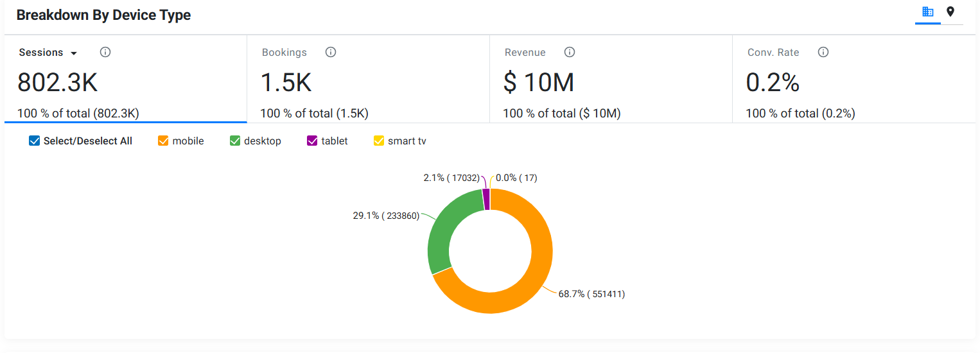The width and height of the screenshot is (980, 353).
Task: Click the 68.7% ( 551411) chart label
Action: (x=591, y=294)
